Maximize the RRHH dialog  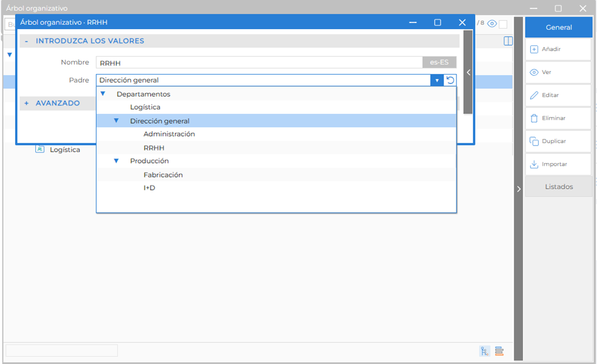437,22
